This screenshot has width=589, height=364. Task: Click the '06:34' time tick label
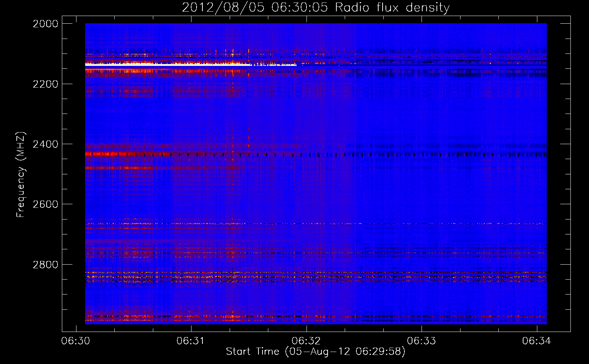click(537, 341)
